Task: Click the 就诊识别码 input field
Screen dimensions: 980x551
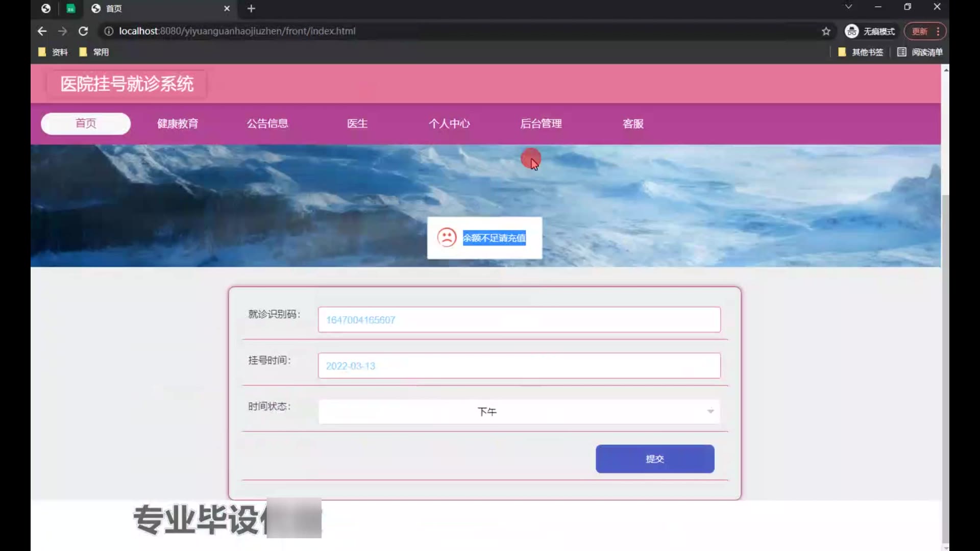Action: tap(519, 320)
